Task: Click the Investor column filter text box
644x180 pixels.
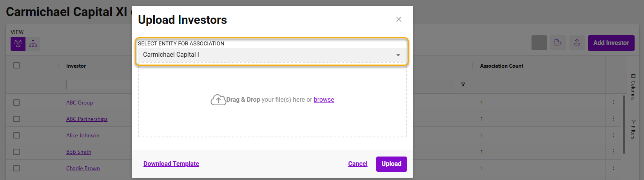Action: pyautogui.click(x=99, y=85)
